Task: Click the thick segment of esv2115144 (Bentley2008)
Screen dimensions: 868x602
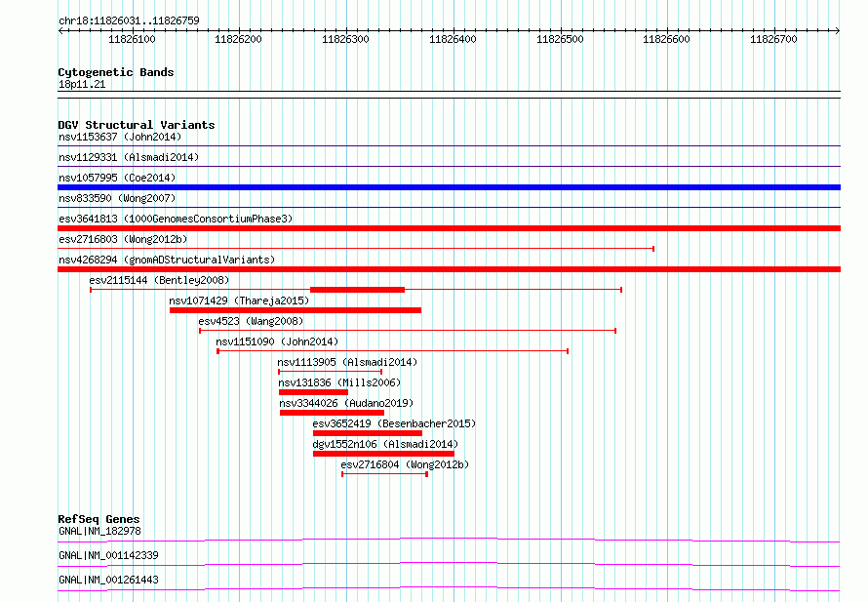Action: (x=357, y=290)
